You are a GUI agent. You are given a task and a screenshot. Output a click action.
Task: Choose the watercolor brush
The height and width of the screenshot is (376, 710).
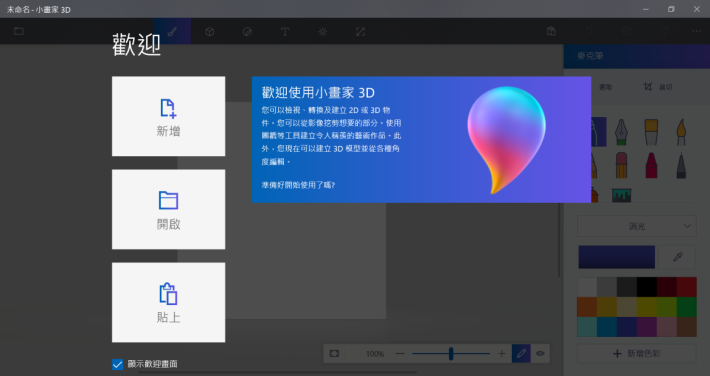coord(681,132)
